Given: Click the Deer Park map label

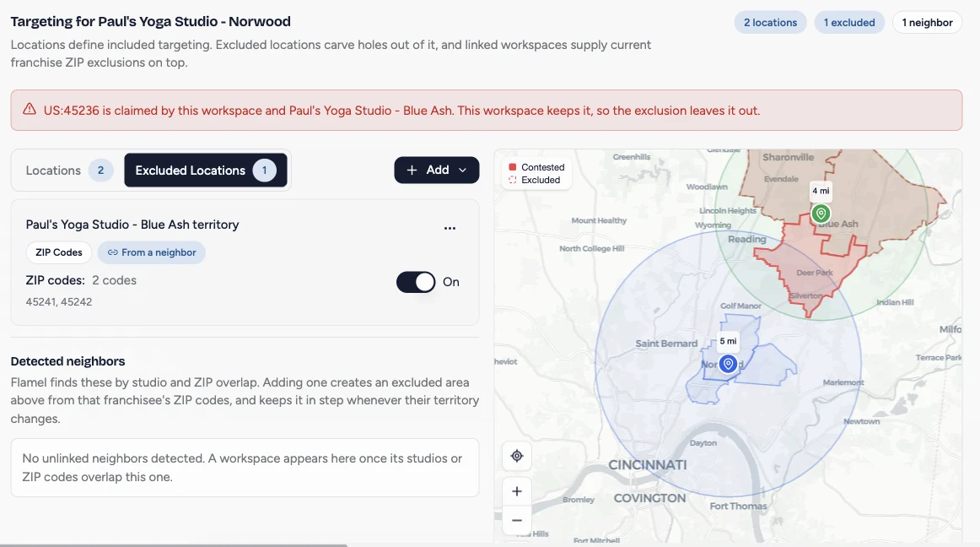Looking at the screenshot, I should click(x=815, y=273).
